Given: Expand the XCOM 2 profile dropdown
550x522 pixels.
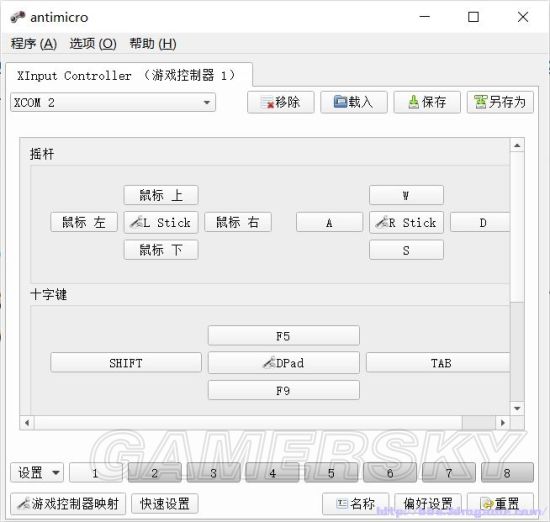Looking at the screenshot, I should [113, 102].
